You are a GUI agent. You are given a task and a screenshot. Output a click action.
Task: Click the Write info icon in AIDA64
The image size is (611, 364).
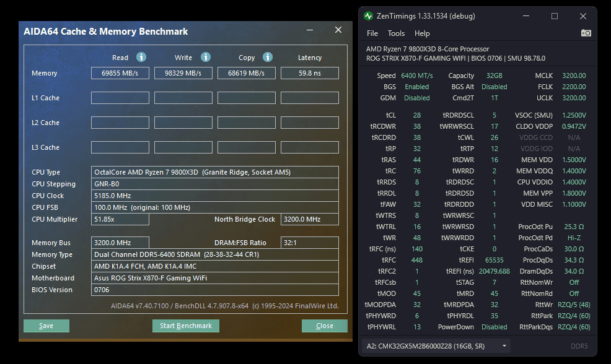(x=206, y=57)
